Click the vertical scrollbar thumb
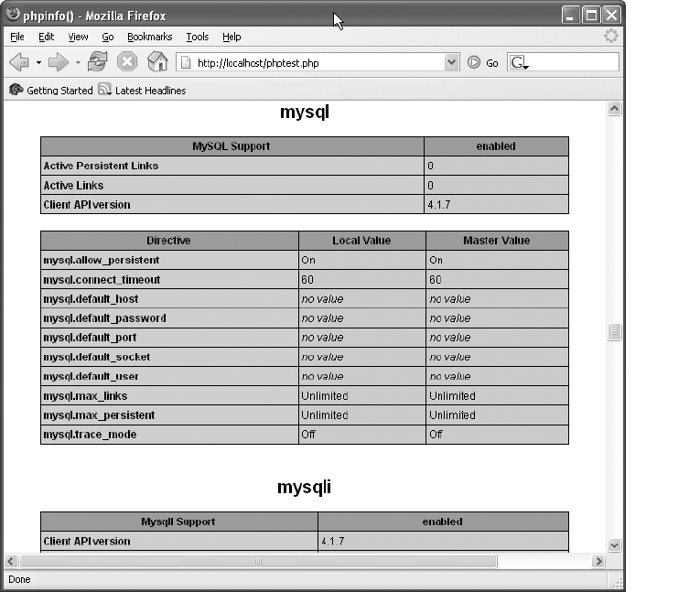700x592 pixels. click(614, 332)
